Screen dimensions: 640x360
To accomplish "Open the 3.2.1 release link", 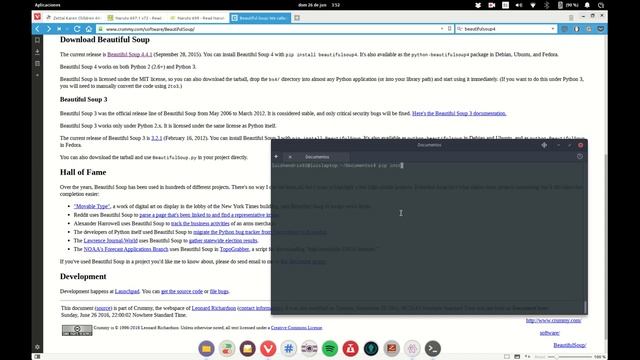I will tap(157, 138).
